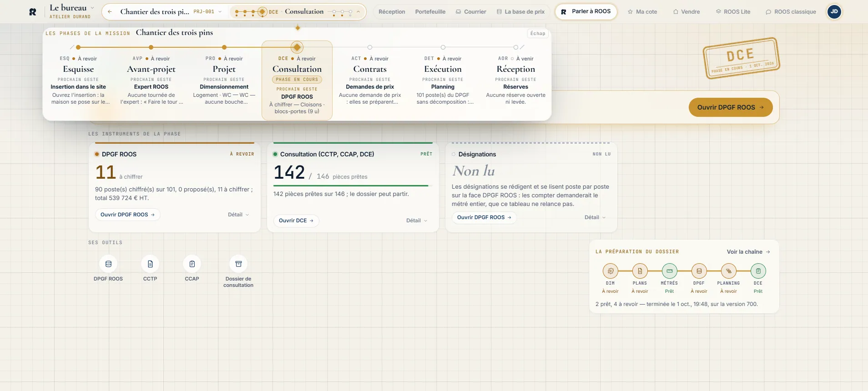The image size is (868, 391).
Task: Click Ouvrir DCE button
Action: (x=296, y=221)
